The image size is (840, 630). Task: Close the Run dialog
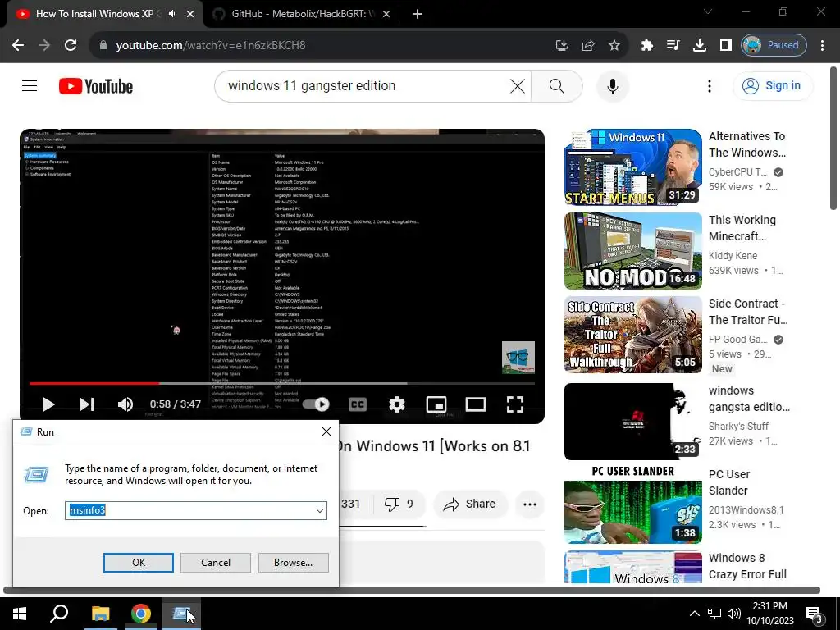tap(326, 431)
